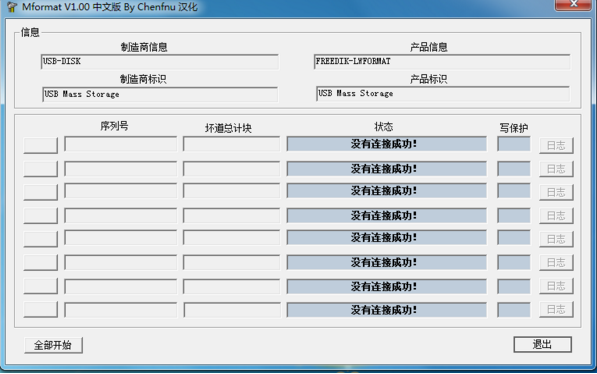This screenshot has height=374, width=597.
Task: Click the first row's 日志 button
Action: pos(556,145)
